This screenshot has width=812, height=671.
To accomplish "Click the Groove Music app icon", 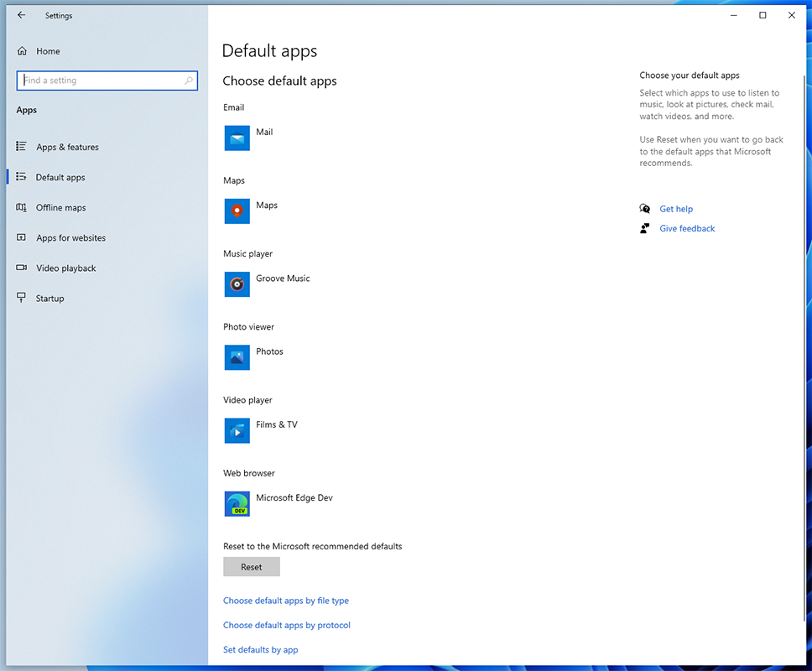I will (237, 284).
